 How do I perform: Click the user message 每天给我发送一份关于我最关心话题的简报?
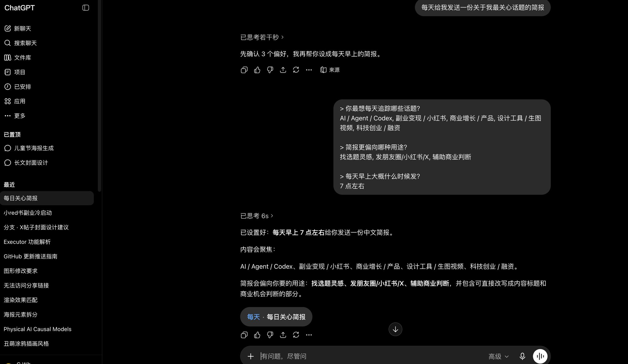[x=483, y=7]
